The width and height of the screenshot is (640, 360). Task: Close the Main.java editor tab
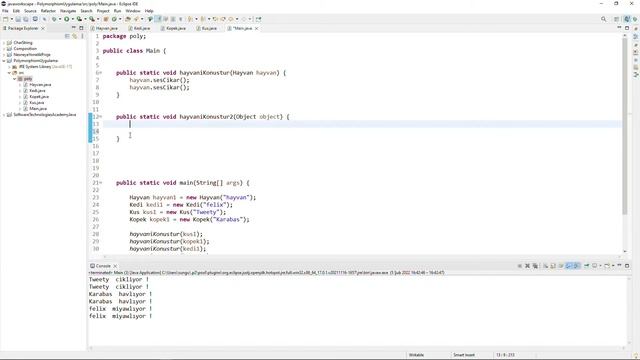coord(256,28)
